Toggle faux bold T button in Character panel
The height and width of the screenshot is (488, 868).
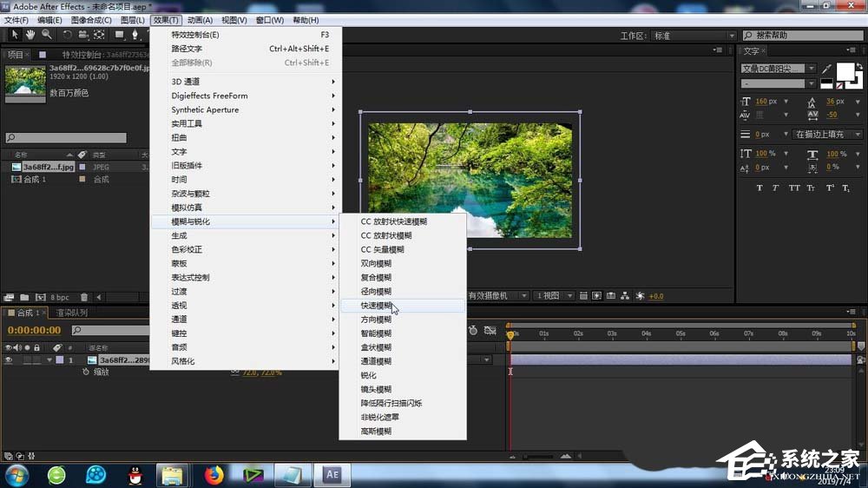pos(759,188)
